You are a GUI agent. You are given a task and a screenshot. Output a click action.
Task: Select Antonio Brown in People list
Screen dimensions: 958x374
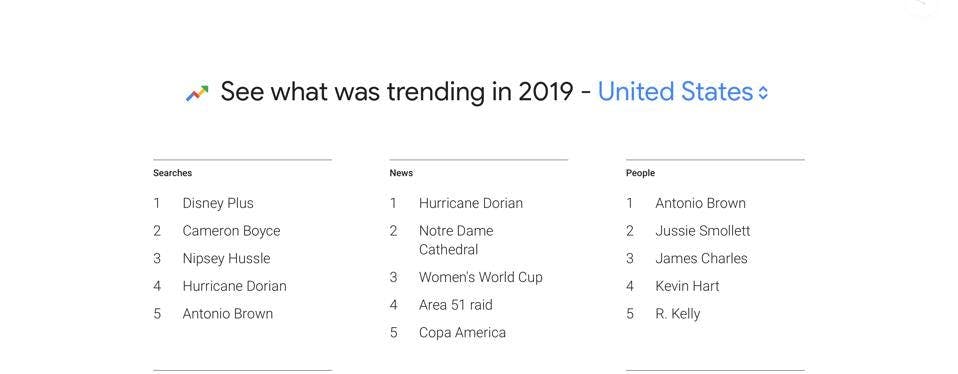(700, 204)
